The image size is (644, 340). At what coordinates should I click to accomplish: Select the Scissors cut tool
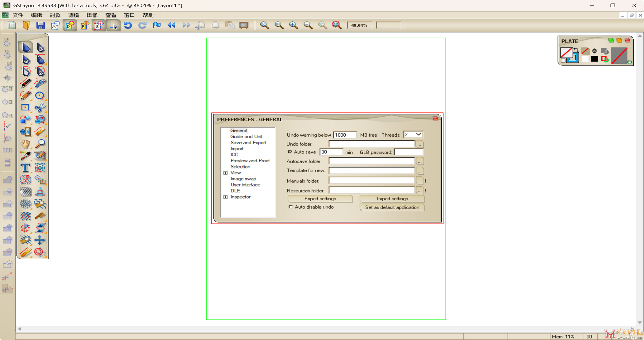click(x=40, y=108)
